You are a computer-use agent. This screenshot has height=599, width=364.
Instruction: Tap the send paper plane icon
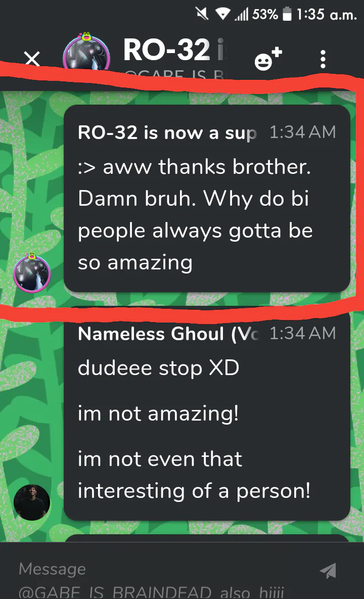click(328, 571)
